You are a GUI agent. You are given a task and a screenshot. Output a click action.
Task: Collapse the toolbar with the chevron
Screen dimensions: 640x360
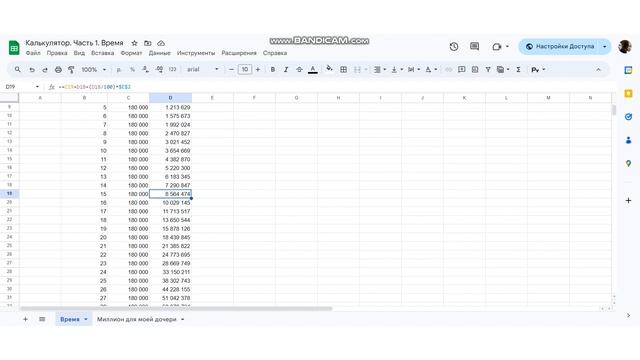pos(598,70)
